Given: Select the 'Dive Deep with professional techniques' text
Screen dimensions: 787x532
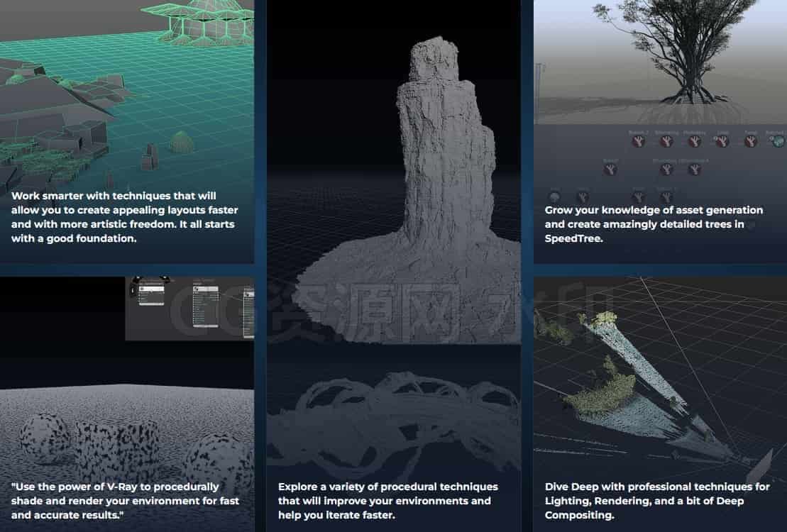Looking at the screenshot, I should coord(657,500).
